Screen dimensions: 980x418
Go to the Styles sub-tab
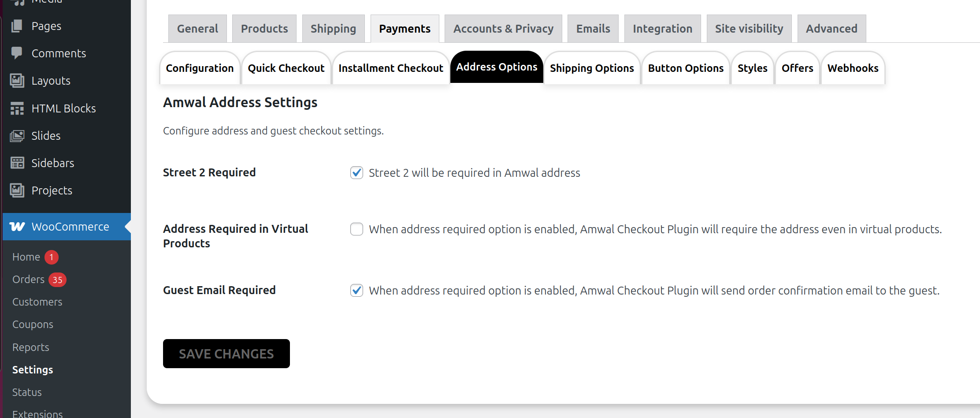click(x=752, y=68)
